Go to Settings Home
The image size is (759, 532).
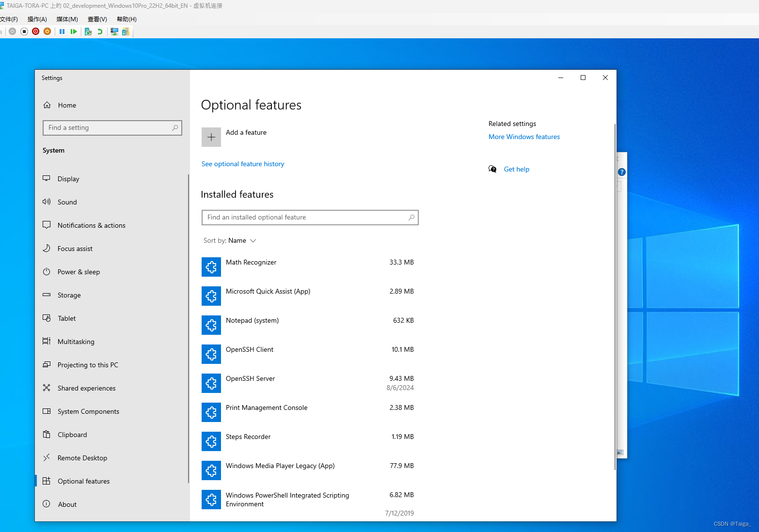click(x=112, y=105)
